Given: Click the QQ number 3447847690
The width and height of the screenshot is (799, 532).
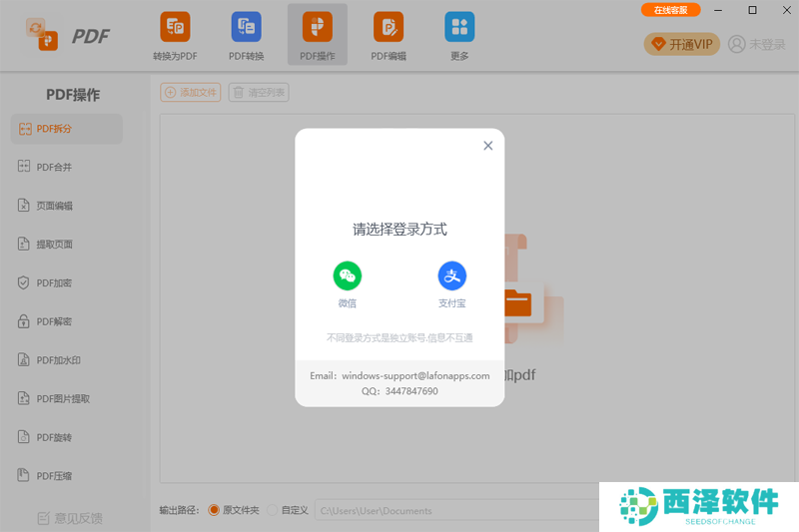Looking at the screenshot, I should pos(411,391).
